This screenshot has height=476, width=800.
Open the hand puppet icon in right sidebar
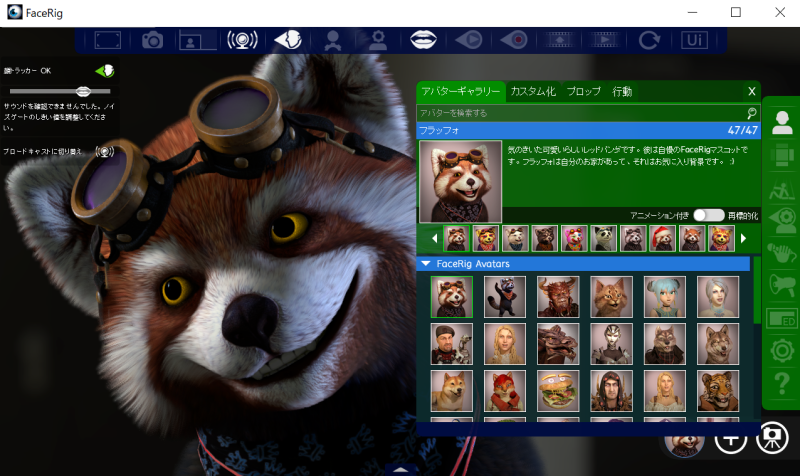coord(782,254)
